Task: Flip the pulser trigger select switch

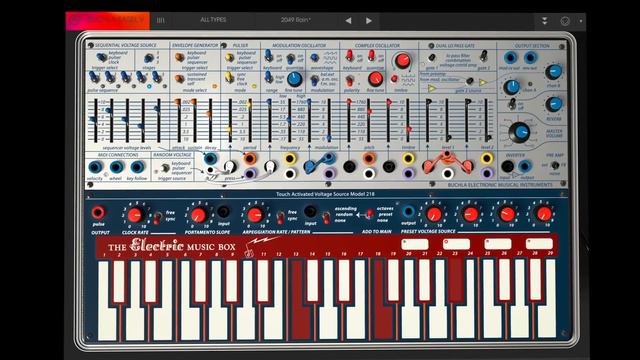Action: click(230, 58)
